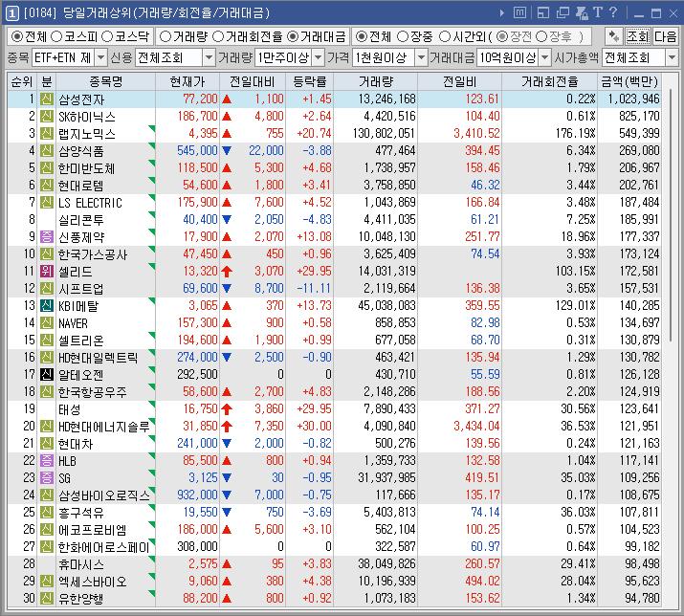Select the 시간외 radio button
Viewport: 684px width, 616px height.
tap(445, 36)
